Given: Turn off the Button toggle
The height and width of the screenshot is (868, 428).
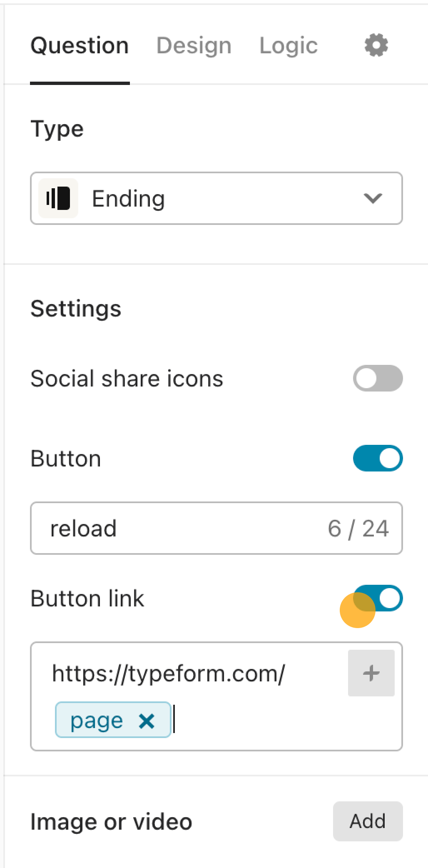Looking at the screenshot, I should click(378, 458).
